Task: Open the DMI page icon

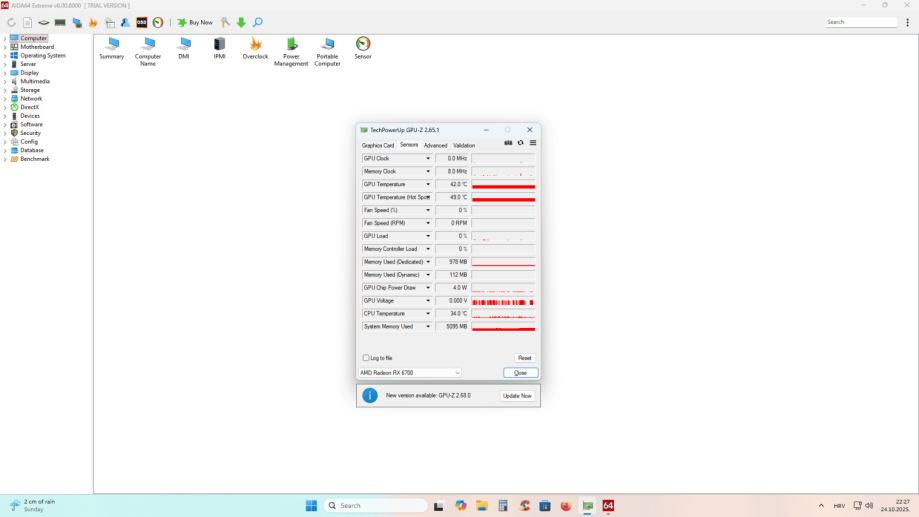Action: pyautogui.click(x=184, y=48)
